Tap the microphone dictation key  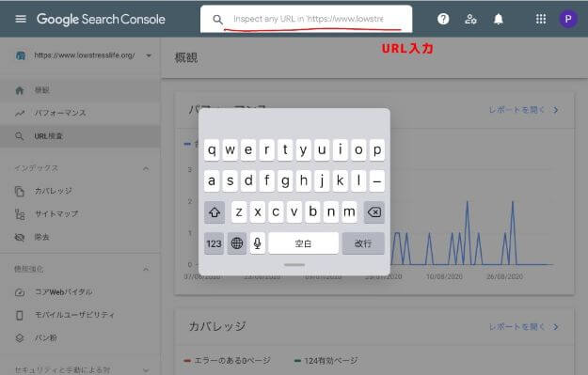point(257,243)
